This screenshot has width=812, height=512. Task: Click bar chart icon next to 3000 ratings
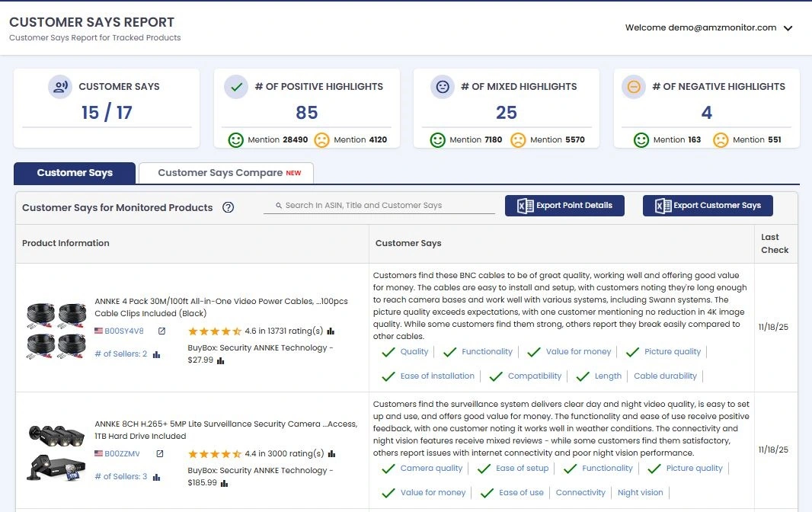pyautogui.click(x=331, y=454)
